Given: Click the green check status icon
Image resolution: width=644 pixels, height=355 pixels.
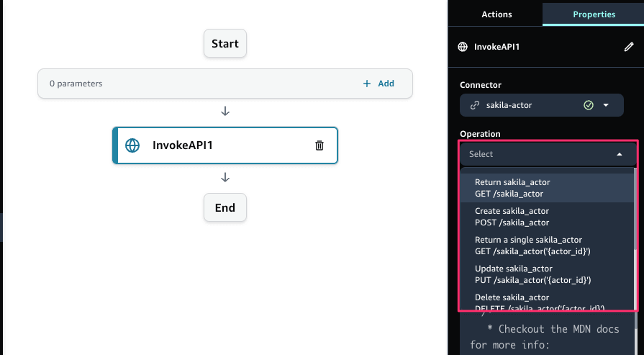Looking at the screenshot, I should click(x=588, y=105).
